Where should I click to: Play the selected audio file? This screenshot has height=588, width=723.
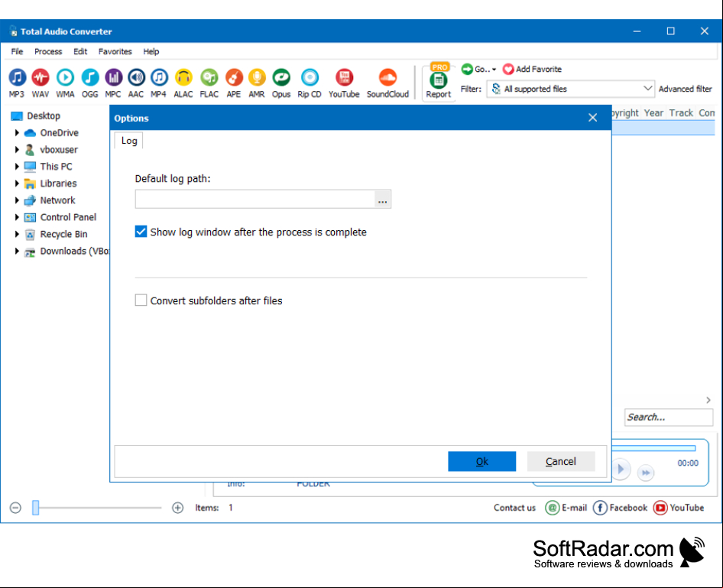(x=621, y=469)
